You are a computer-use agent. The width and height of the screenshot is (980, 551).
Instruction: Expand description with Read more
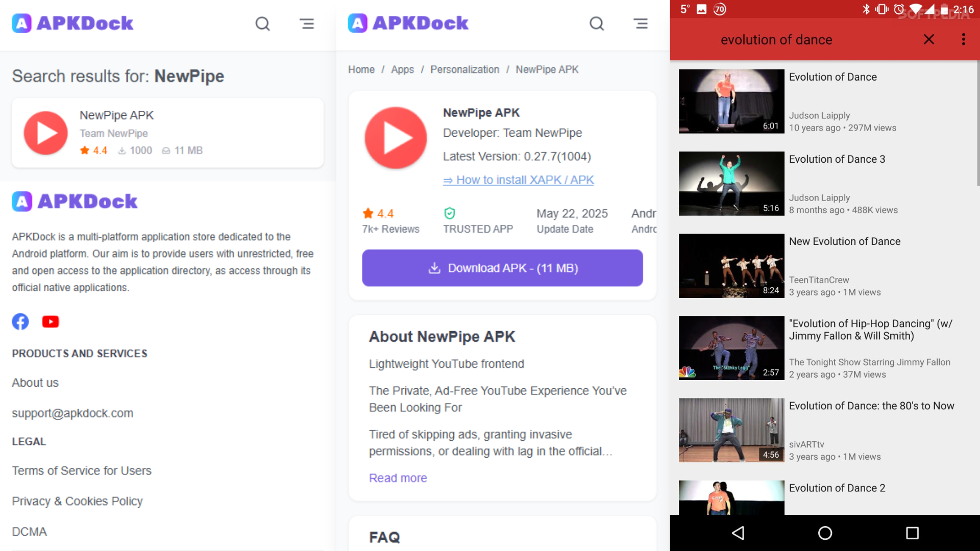tap(398, 478)
